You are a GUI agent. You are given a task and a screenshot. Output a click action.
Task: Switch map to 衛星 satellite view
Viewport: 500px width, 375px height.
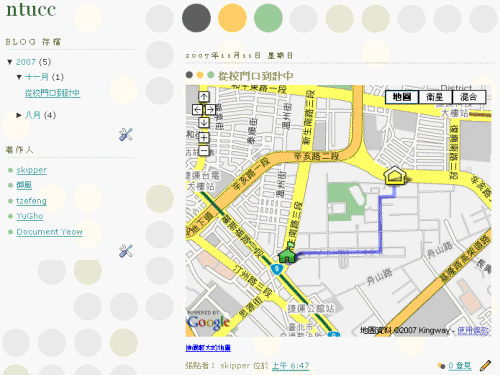coord(435,97)
